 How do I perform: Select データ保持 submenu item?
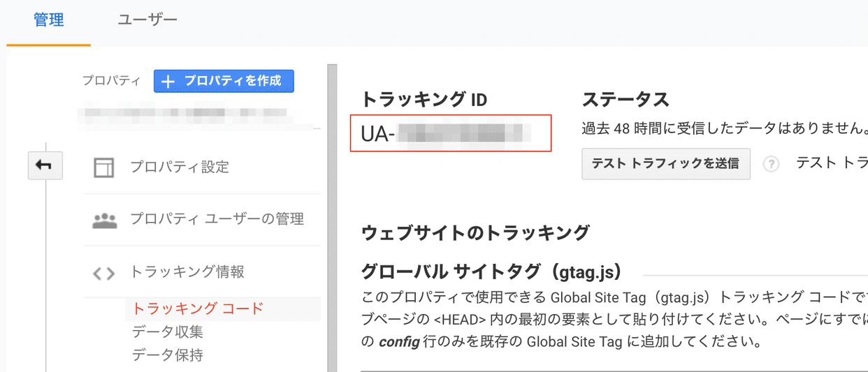pyautogui.click(x=168, y=355)
